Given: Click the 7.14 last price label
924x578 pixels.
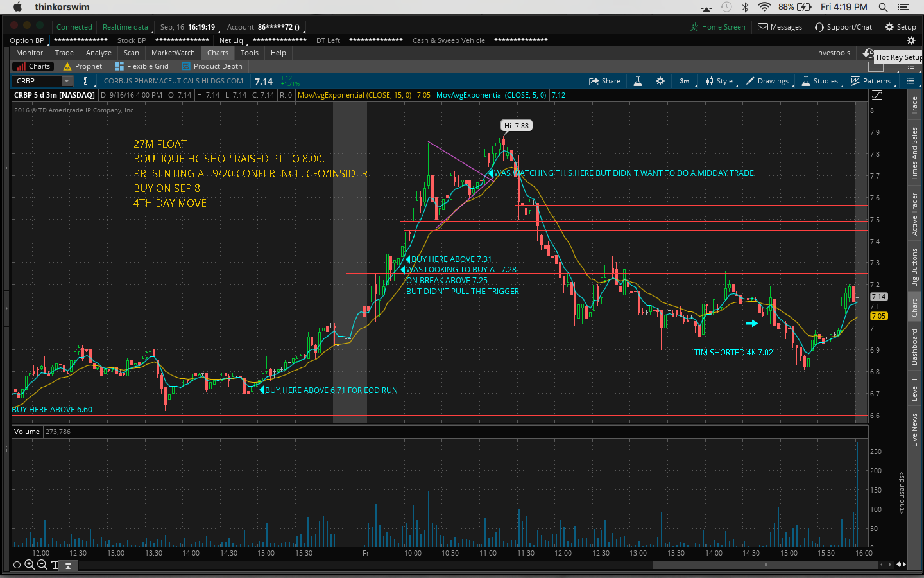Looking at the screenshot, I should [x=878, y=297].
